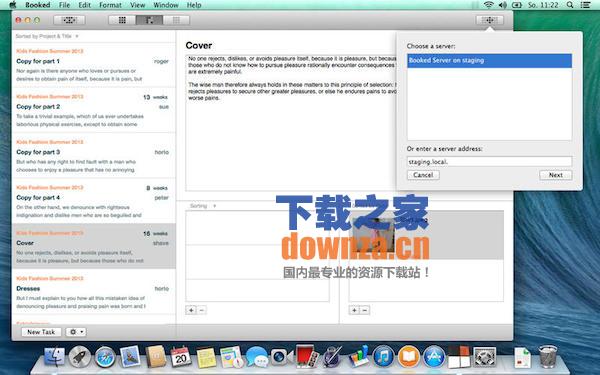Screen dimensions: 600x375
Task: Click the volume icon in menu bar
Action: point(502,5)
